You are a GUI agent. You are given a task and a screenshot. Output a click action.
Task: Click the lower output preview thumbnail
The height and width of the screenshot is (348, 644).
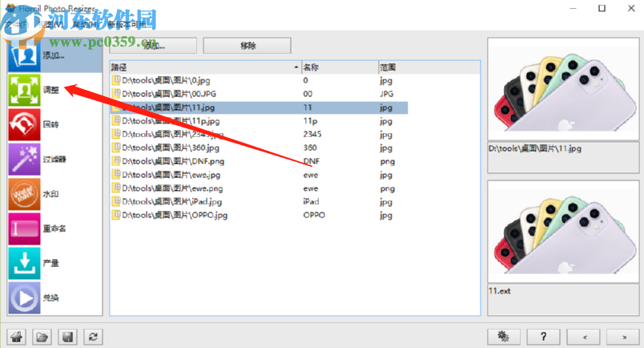(x=564, y=232)
